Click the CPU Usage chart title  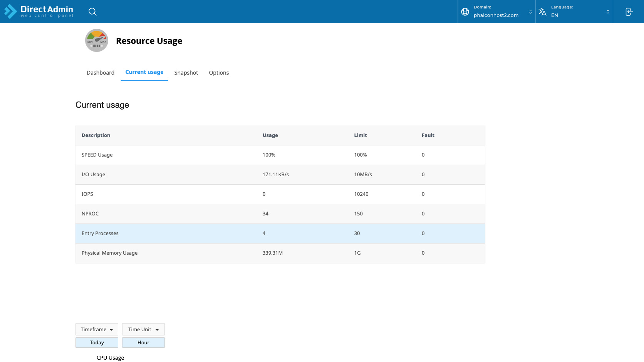point(111,358)
